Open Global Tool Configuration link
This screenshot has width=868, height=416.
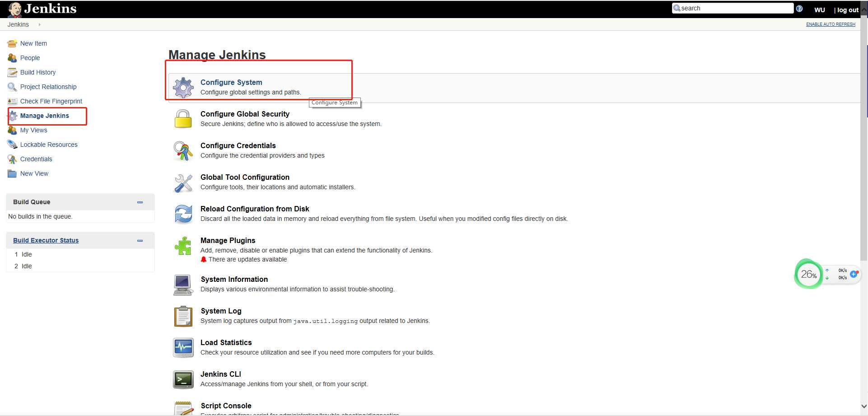(x=245, y=177)
